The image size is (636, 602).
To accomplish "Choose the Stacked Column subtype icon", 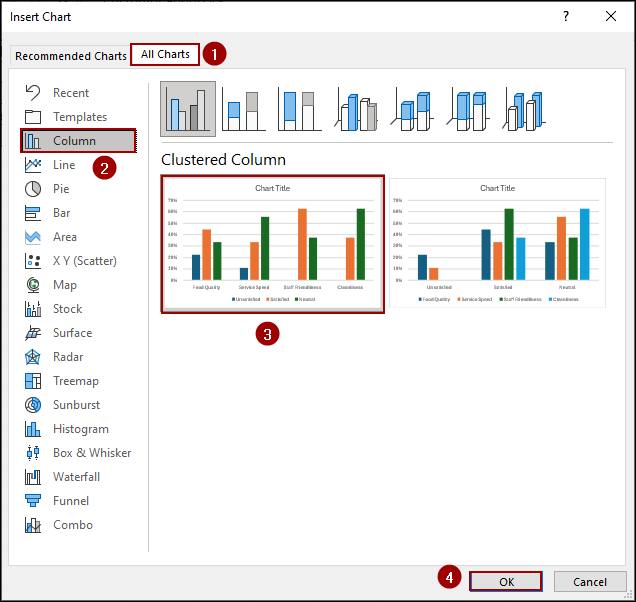I will click(x=244, y=109).
